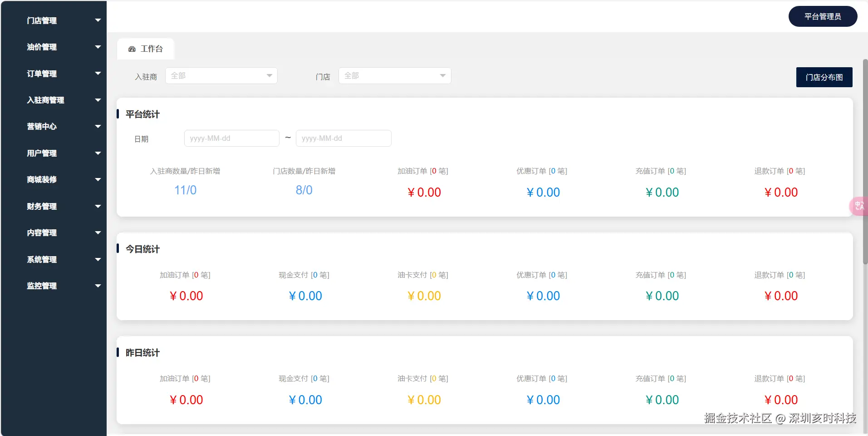Click the dashboard icon on 工作台 tab
The image size is (868, 436).
[132, 49]
